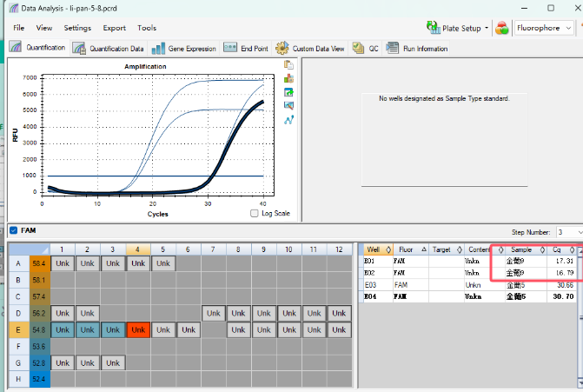Open the Export menu
The width and height of the screenshot is (583, 392).
point(114,28)
